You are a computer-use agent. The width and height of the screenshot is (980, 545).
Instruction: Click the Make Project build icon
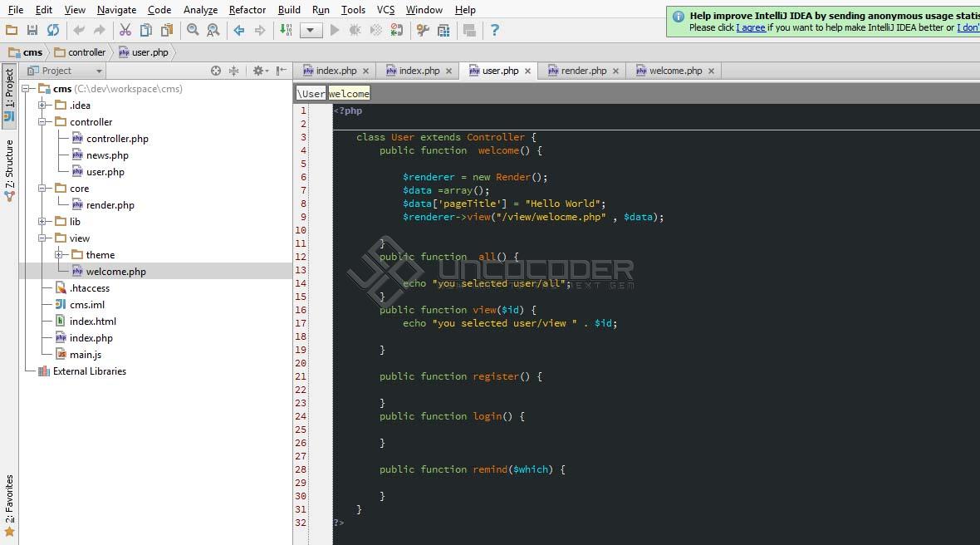point(286,30)
